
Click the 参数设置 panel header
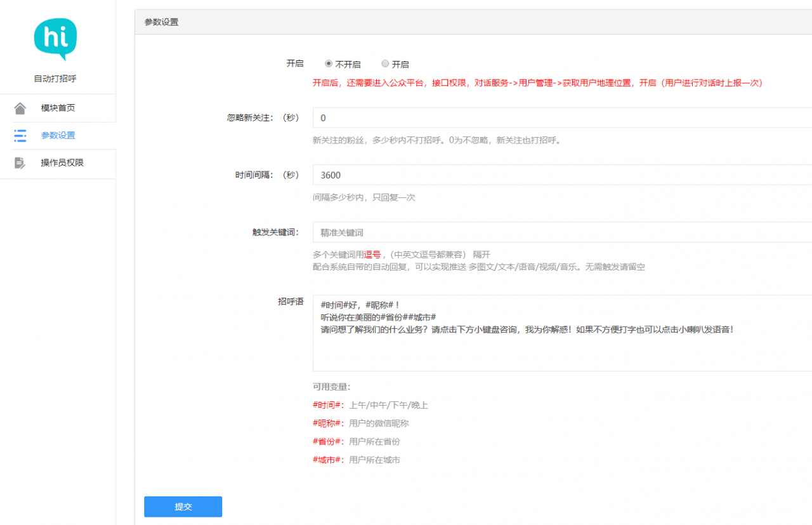[473, 22]
